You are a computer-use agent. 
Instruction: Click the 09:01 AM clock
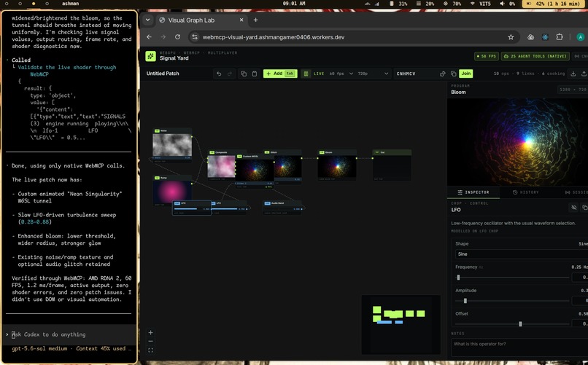(294, 4)
